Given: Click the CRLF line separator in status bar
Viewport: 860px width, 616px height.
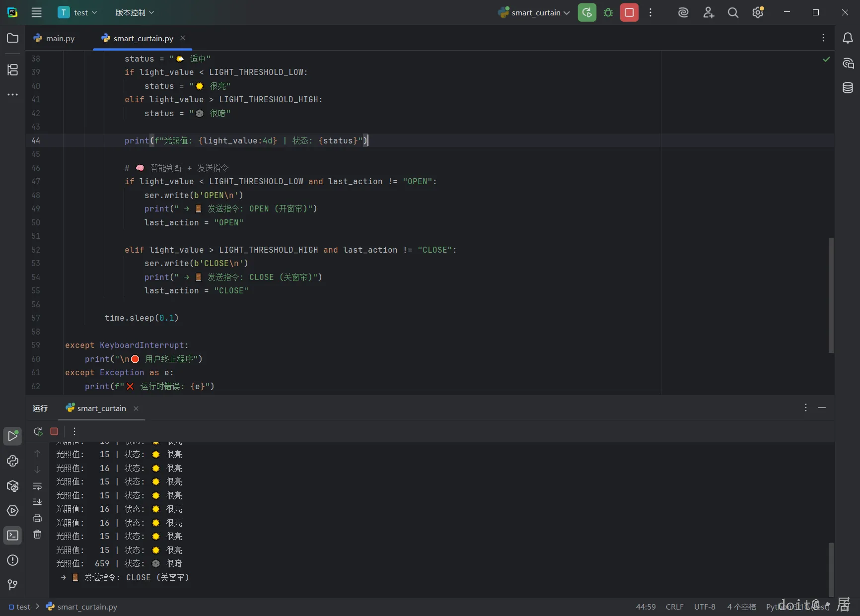Looking at the screenshot, I should point(674,607).
